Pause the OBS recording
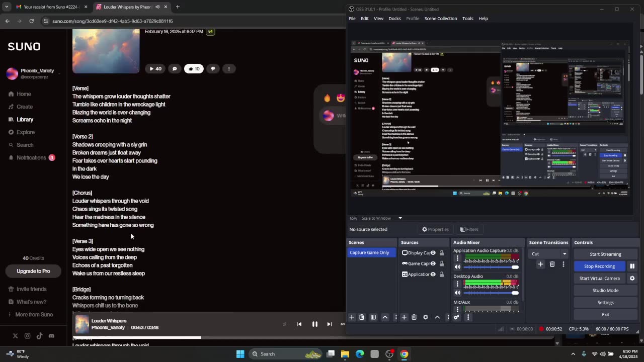Image resolution: width=644 pixels, height=362 pixels. [x=632, y=266]
